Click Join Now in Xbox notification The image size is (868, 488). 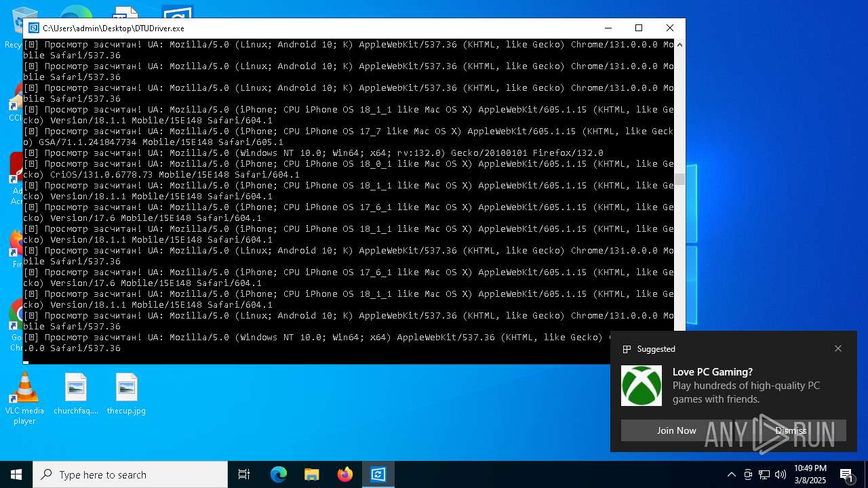pos(676,430)
